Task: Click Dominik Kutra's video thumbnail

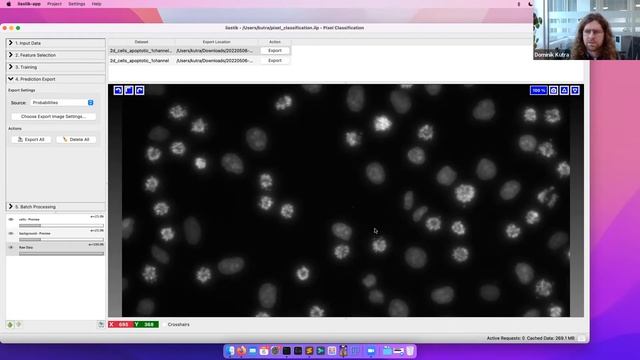Action: 587,30
